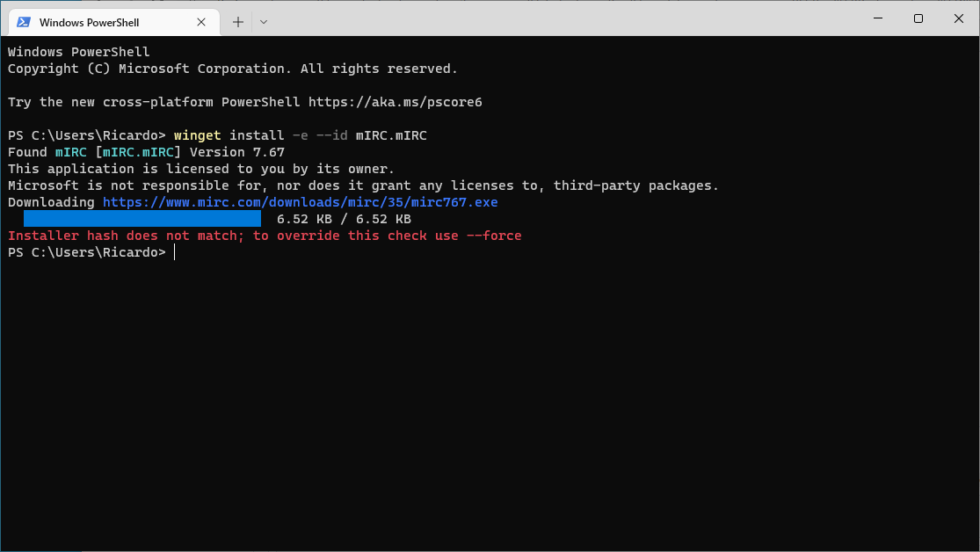Place cursor at the PowerShell prompt
This screenshot has width=980, height=552.
pos(175,252)
